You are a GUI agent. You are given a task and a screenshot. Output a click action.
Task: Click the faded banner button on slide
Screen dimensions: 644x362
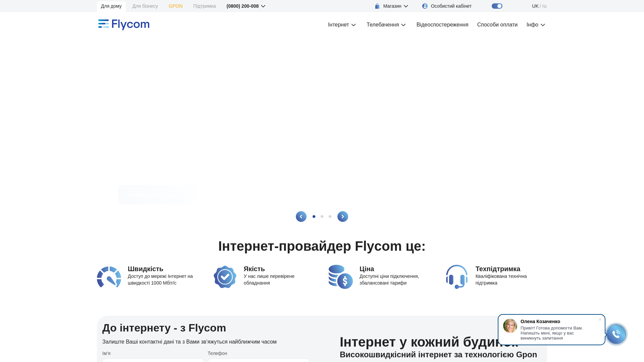click(x=157, y=195)
